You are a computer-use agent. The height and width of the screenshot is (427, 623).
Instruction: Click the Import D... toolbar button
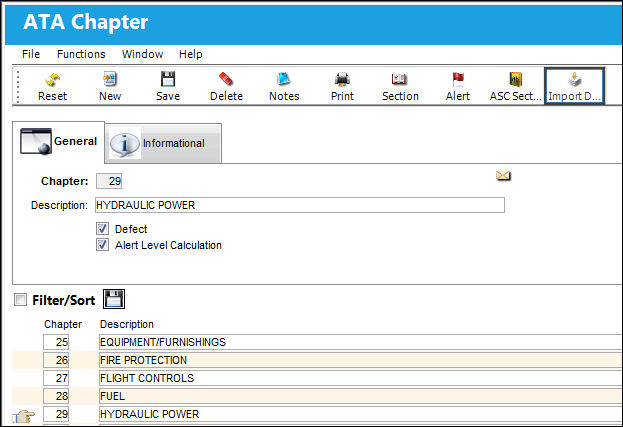coord(575,86)
